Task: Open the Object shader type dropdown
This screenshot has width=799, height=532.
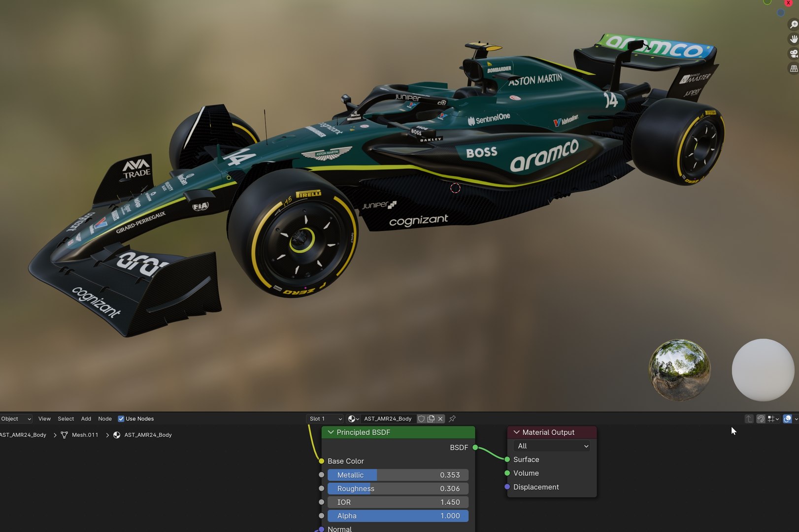Action: click(16, 419)
